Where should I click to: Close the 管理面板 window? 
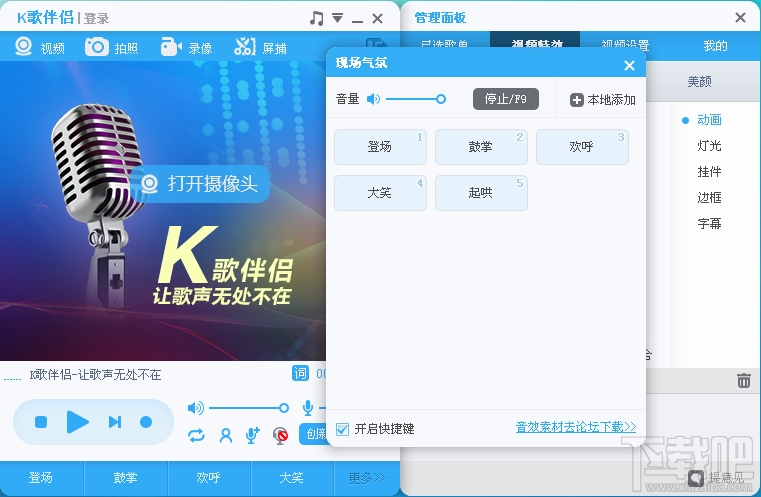[x=740, y=18]
